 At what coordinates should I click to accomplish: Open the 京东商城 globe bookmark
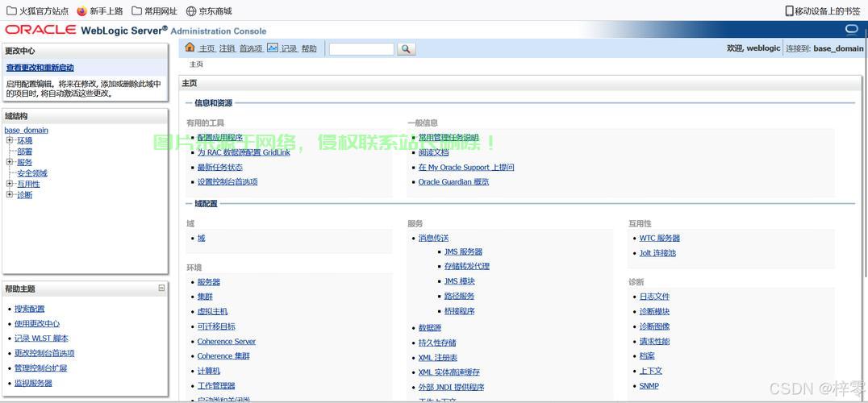click(x=209, y=11)
